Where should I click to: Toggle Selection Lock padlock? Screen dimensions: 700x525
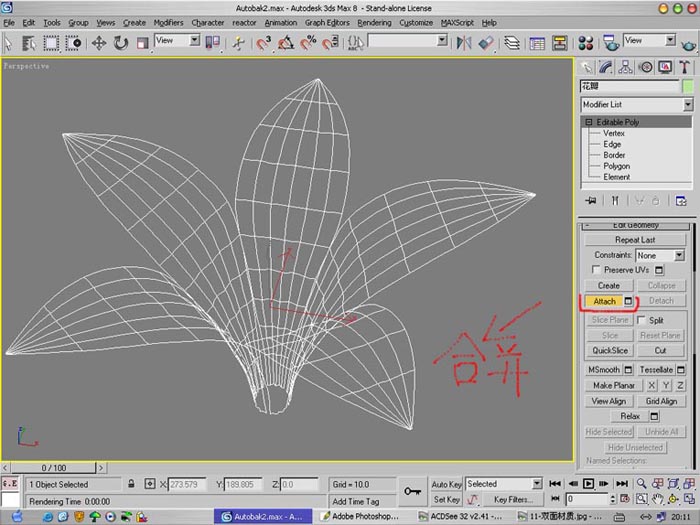point(131,483)
